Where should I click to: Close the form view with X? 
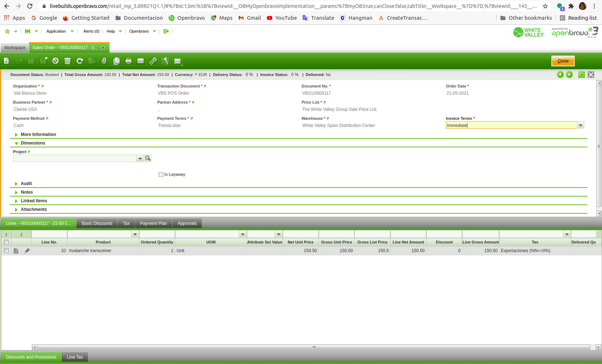[x=591, y=75]
